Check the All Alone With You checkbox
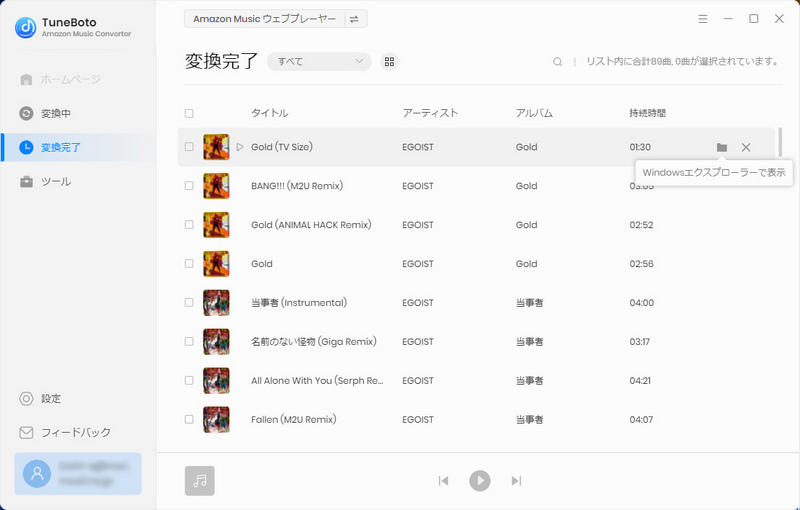800x510 pixels. 189,380
